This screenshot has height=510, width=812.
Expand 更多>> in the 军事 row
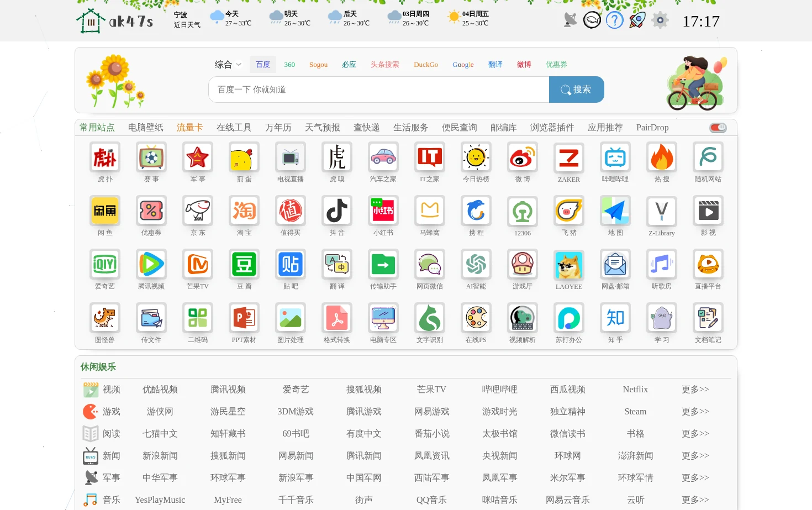pos(695,478)
